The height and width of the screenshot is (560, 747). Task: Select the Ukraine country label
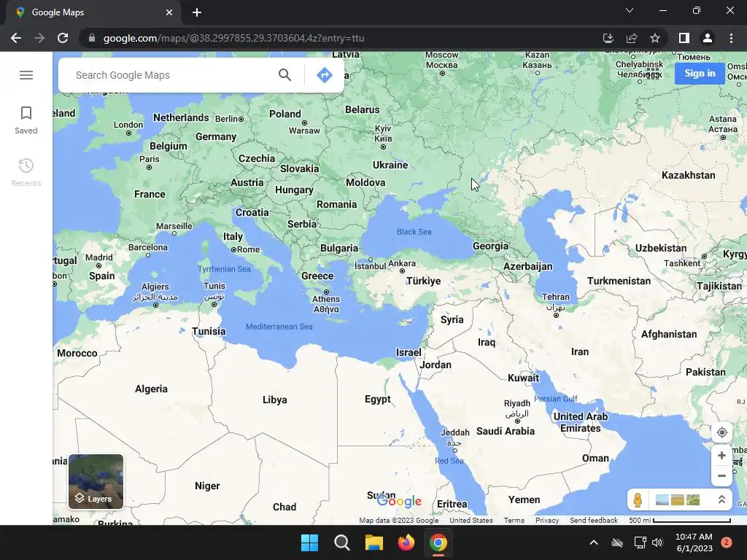click(390, 166)
